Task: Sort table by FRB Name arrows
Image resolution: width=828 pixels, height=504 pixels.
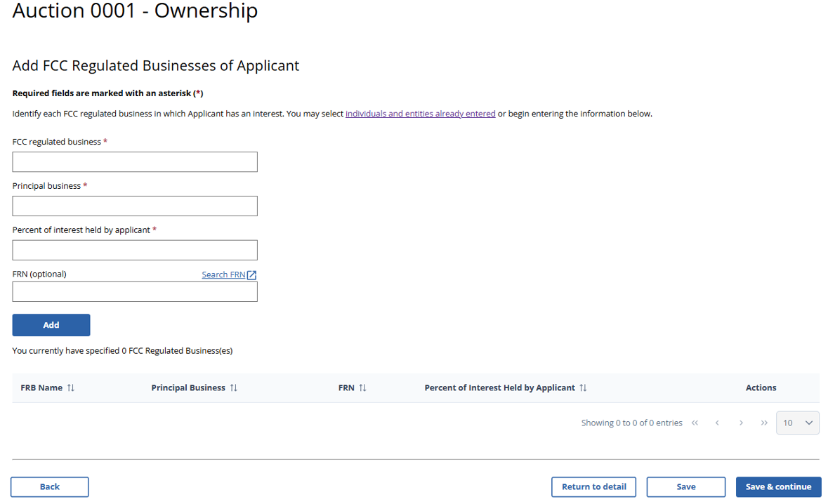Action: point(71,388)
